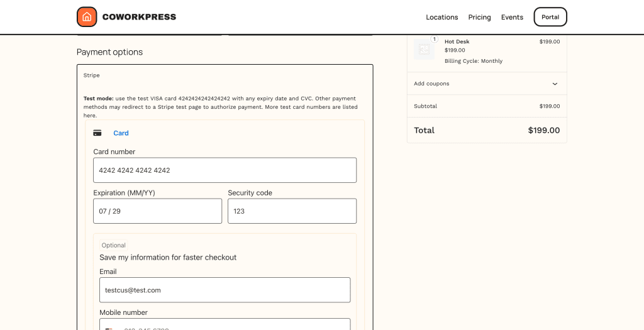644x330 pixels.
Task: Click the Billing Cycle: Monthly text
Action: [474, 61]
